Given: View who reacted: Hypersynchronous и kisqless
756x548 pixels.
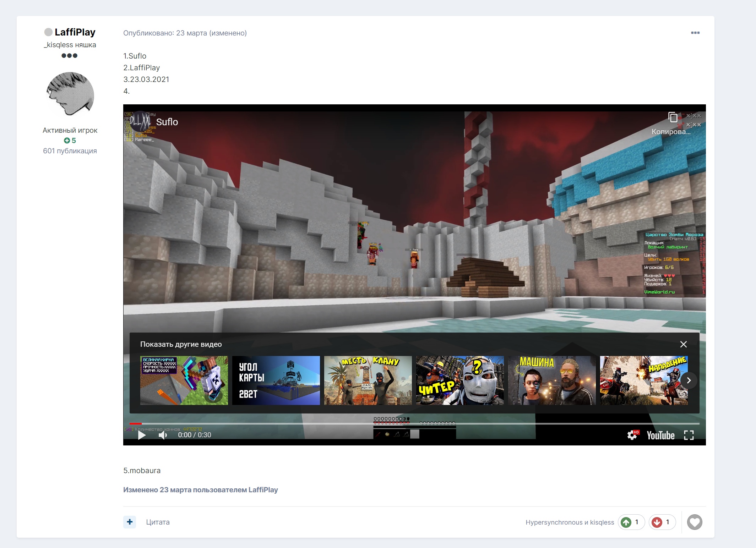Looking at the screenshot, I should [570, 522].
